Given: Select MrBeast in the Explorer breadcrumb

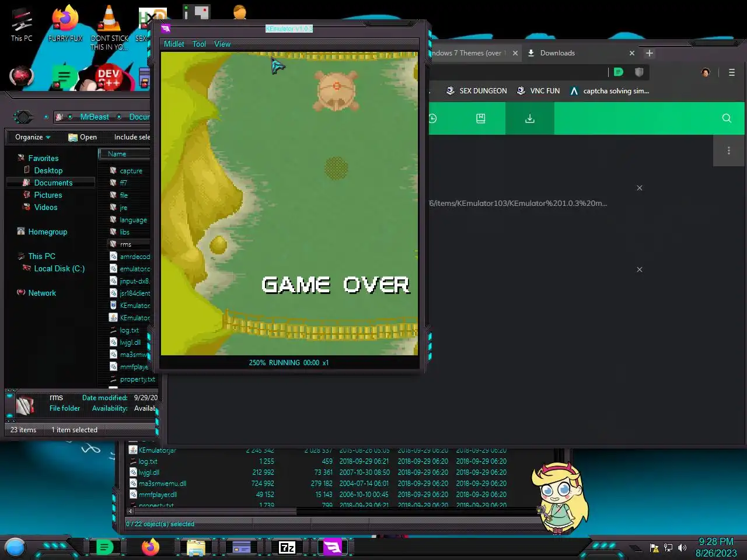Looking at the screenshot, I should coord(94,117).
